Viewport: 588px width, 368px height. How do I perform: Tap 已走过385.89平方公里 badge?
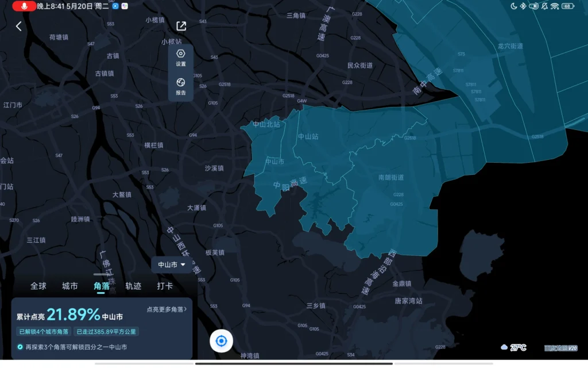(x=106, y=332)
